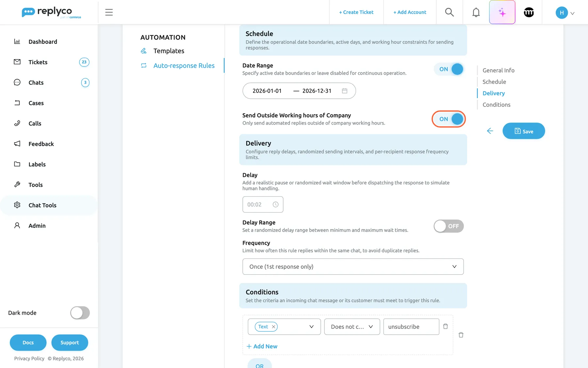Toggle Send Outside Working hours switch
Screen dimensions: 588x368
pyautogui.click(x=449, y=119)
